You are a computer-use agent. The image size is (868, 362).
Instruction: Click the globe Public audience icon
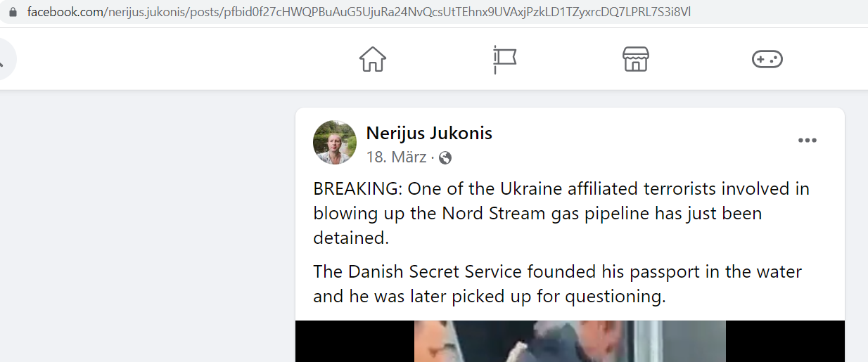coord(445,157)
